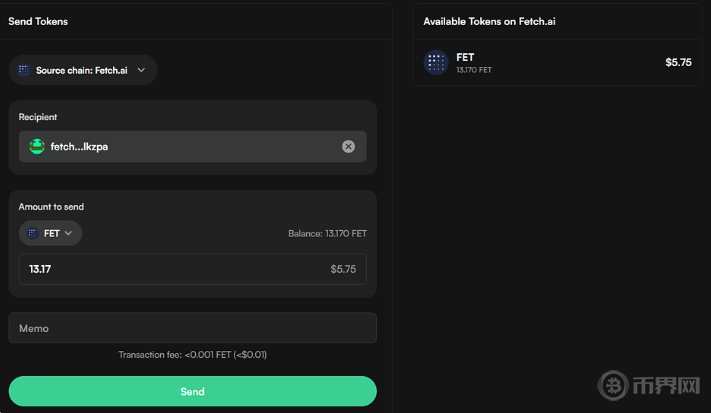Click the Transaction fee text

(192, 355)
